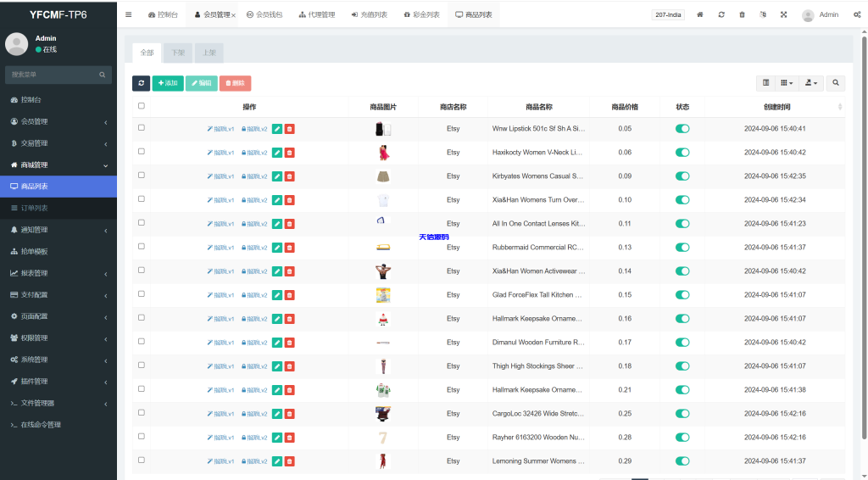Select the 上架 filter tab
The image size is (868, 480).
point(209,53)
